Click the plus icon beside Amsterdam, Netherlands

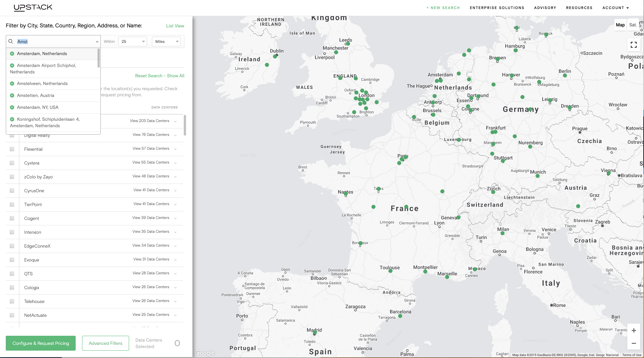point(12,54)
